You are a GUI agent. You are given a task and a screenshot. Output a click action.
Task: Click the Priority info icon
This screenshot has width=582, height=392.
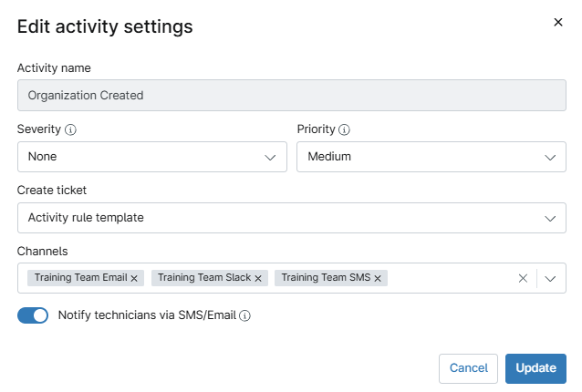click(x=345, y=130)
